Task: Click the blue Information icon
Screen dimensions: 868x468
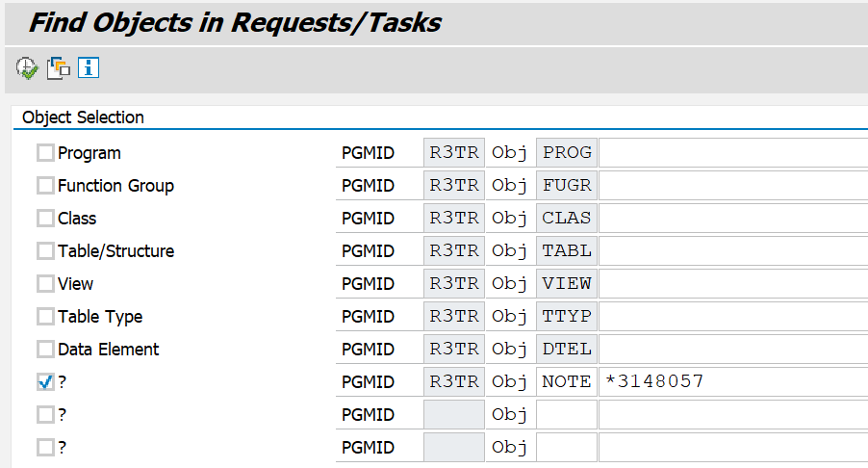Action: (89, 67)
